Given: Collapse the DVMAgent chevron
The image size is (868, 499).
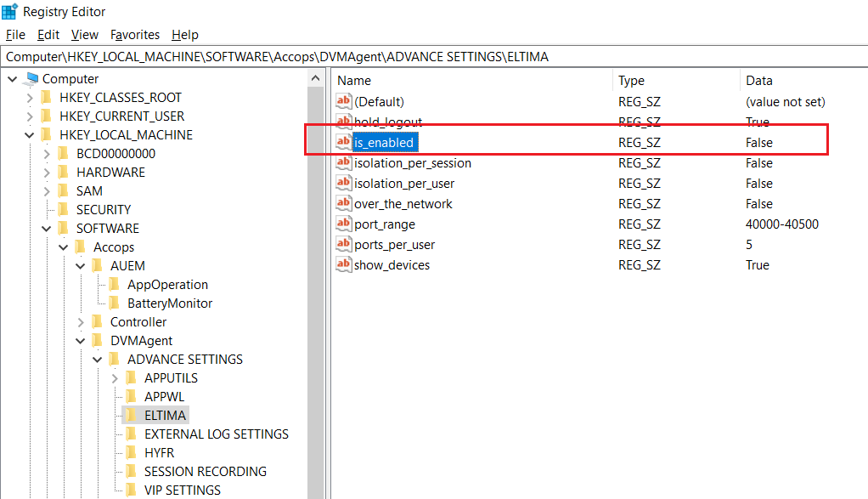Looking at the screenshot, I should [x=81, y=341].
